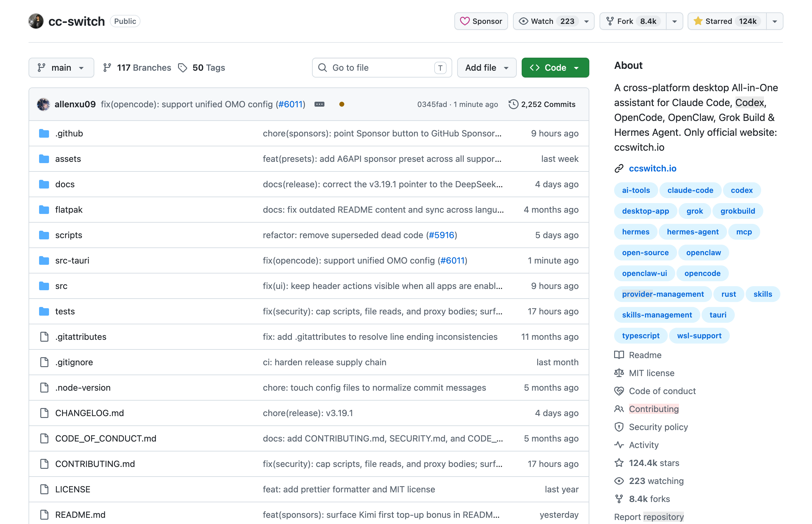The height and width of the screenshot is (524, 812).
Task: View the 124.4k stars list
Action: (647, 463)
